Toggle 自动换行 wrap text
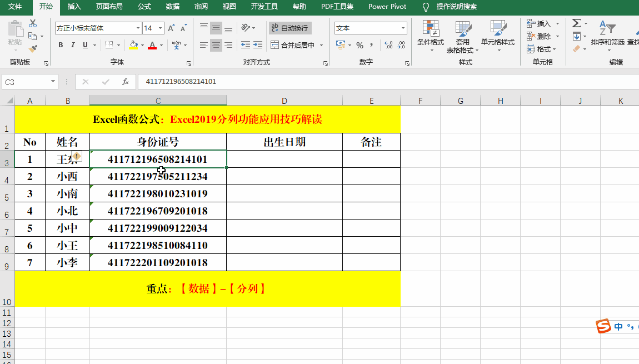Screen dimensions: 639x364 click(290, 28)
